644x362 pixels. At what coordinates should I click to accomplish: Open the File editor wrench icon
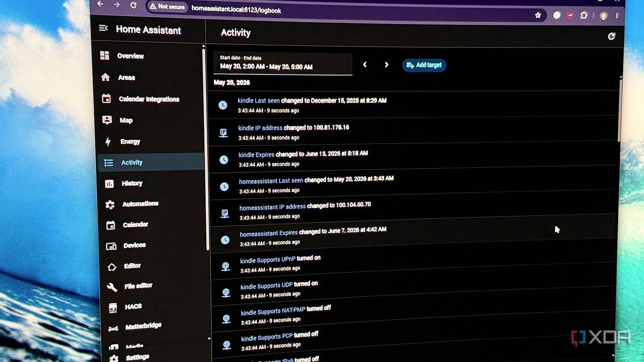pos(112,287)
